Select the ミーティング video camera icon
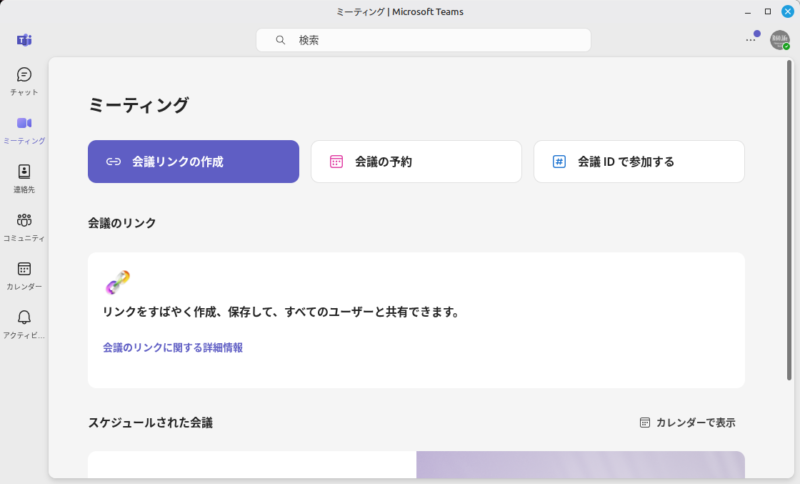The width and height of the screenshot is (800, 484). click(x=24, y=123)
